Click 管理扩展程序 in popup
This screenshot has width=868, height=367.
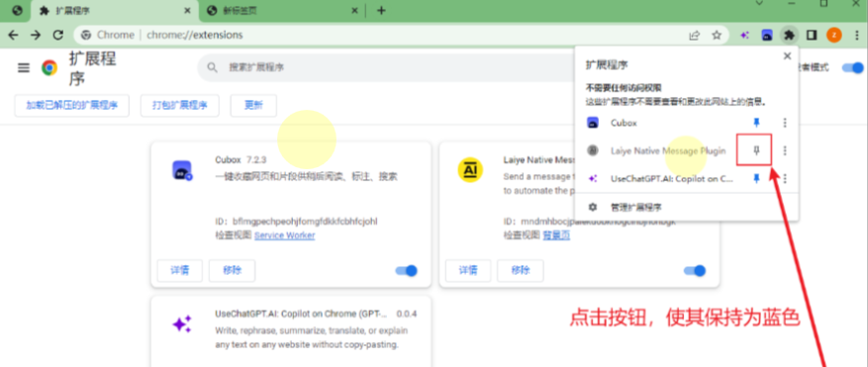point(635,207)
